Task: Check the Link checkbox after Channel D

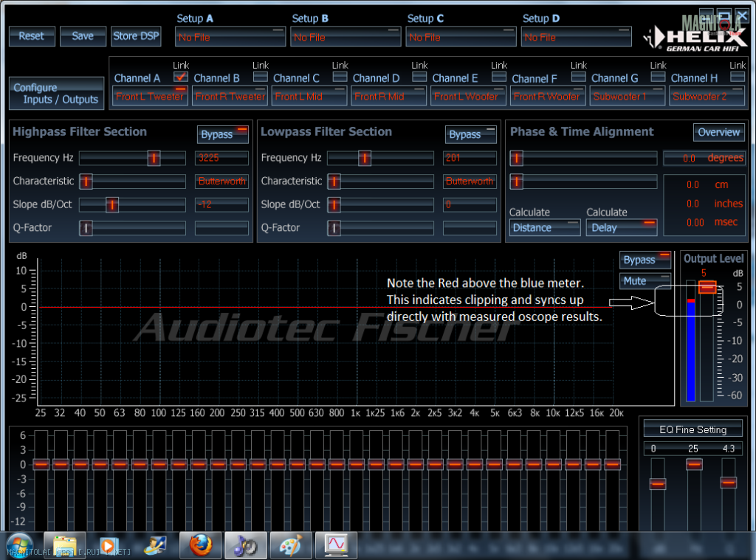Action: (x=419, y=77)
